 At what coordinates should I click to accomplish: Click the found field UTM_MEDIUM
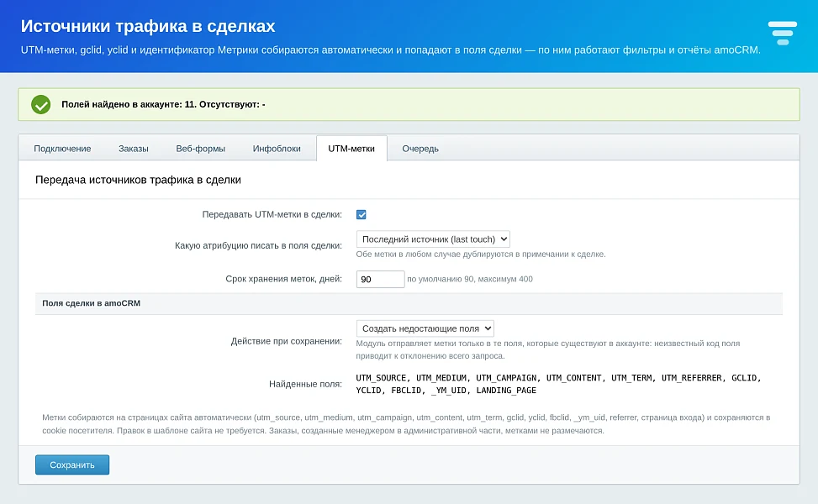pyautogui.click(x=441, y=378)
